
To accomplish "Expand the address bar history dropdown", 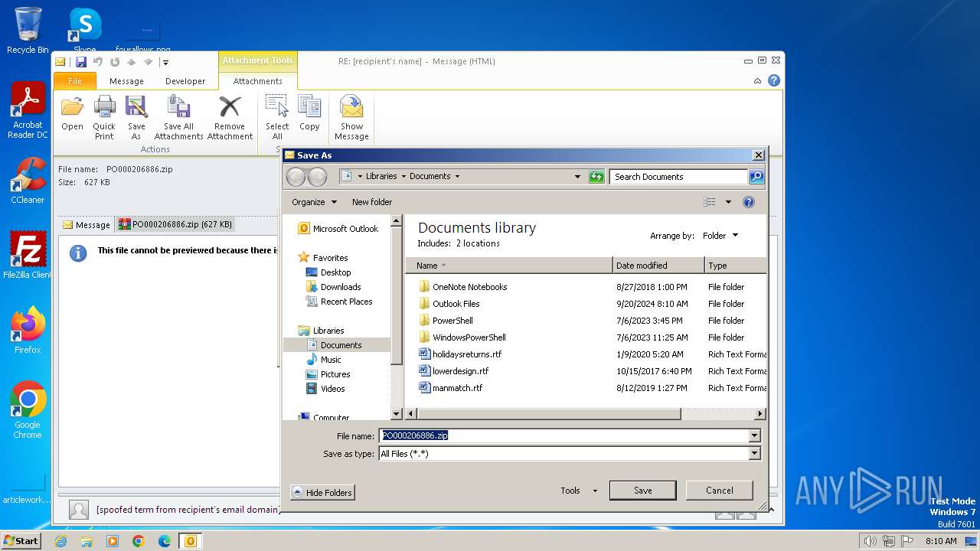I will [x=577, y=177].
